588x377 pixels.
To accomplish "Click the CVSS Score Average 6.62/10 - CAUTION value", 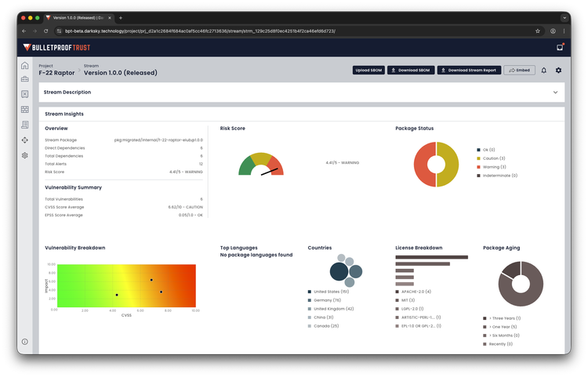I will [186, 207].
